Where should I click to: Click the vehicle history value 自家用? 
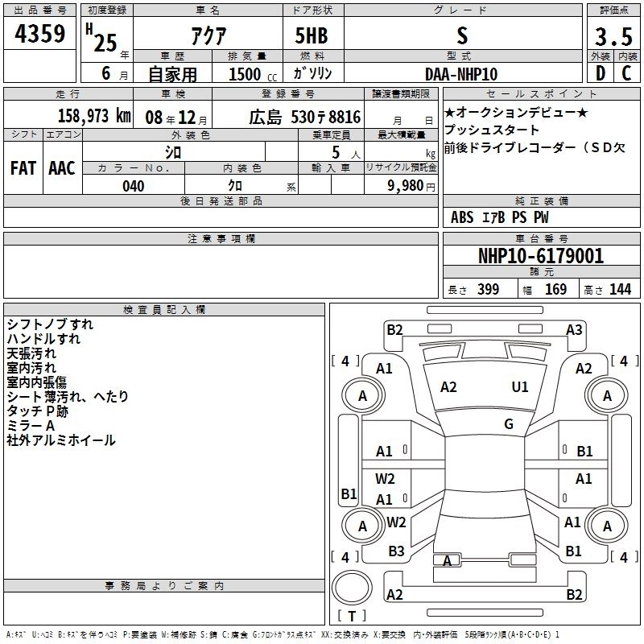[x=172, y=74]
